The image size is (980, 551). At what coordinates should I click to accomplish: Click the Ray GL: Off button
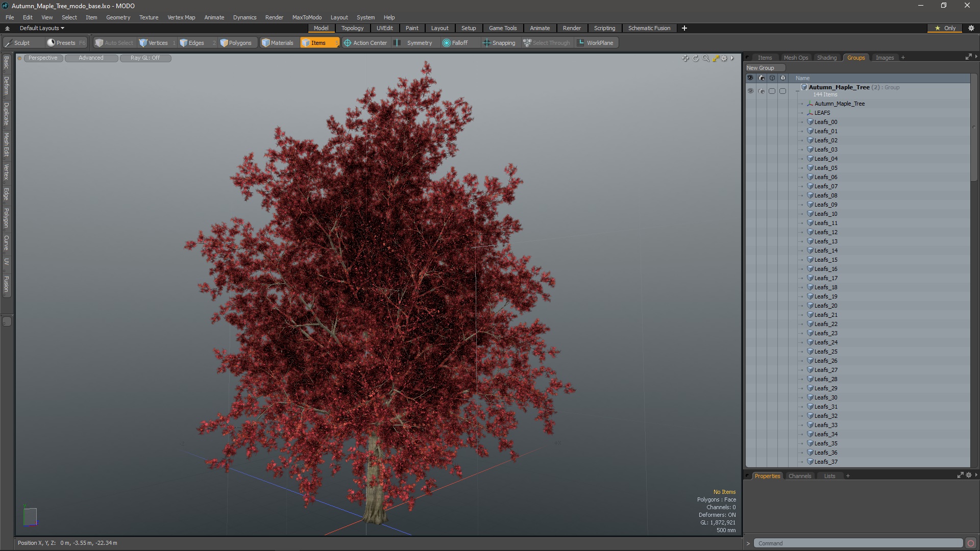145,58
